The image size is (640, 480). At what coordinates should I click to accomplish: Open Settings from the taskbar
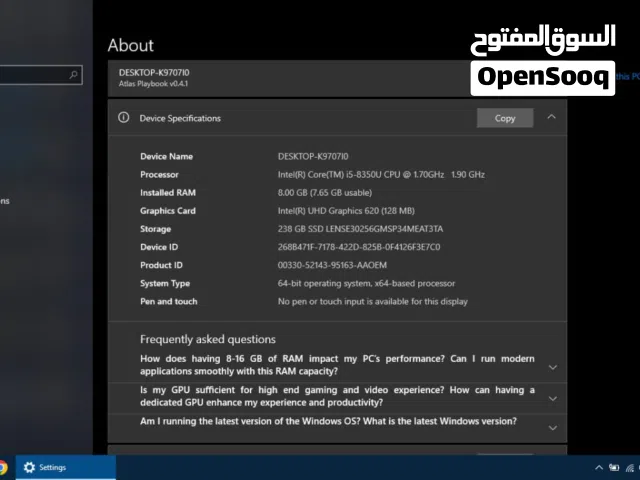(x=66, y=467)
